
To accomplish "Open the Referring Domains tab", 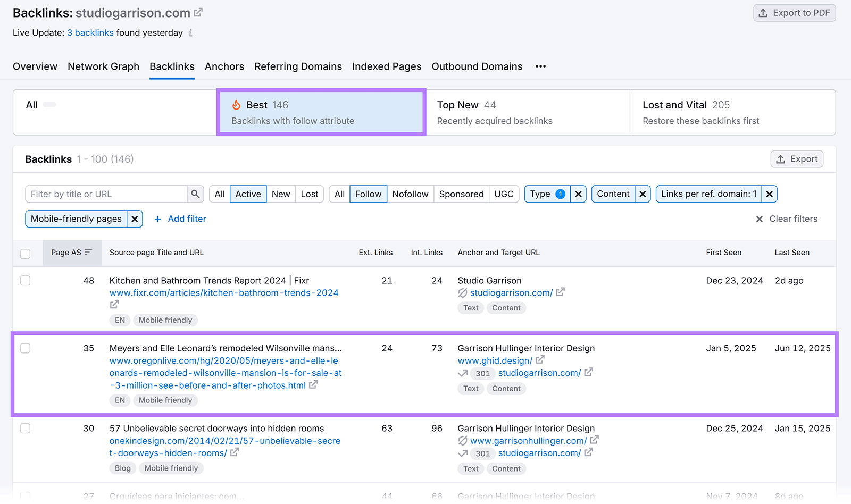I will 298,66.
